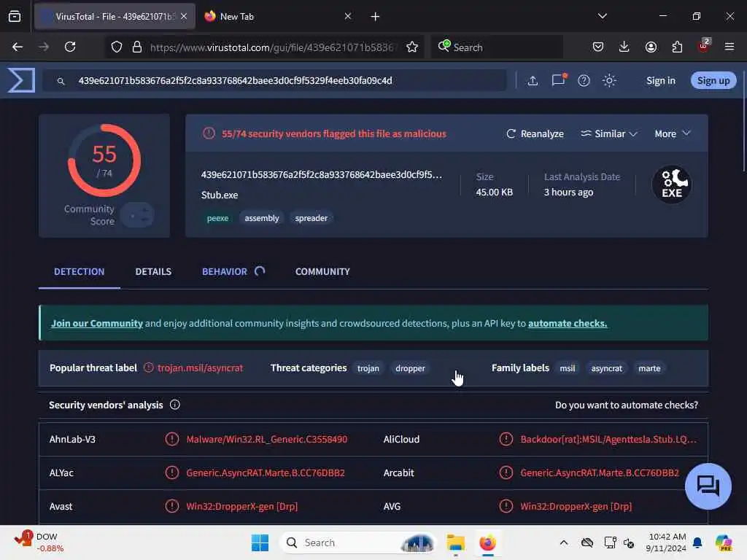Screen dimensions: 747x560
Task: Open the Windows Start menu
Action: [x=260, y=542]
